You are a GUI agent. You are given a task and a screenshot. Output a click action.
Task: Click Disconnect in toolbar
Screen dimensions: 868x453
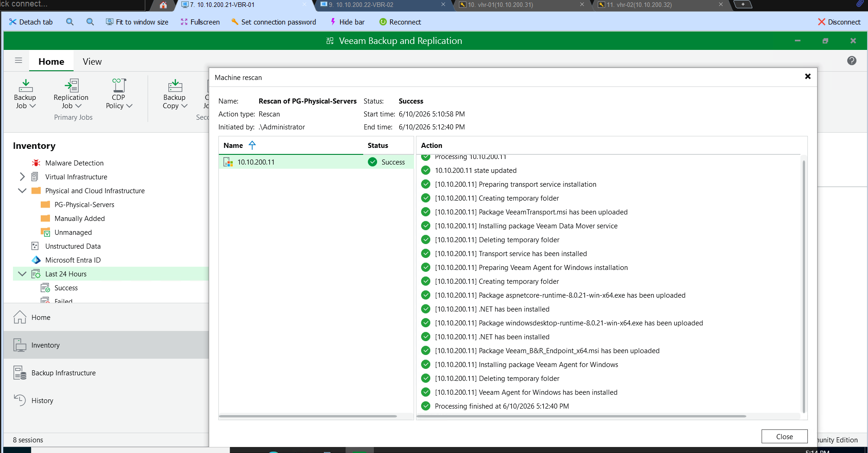pyautogui.click(x=839, y=22)
